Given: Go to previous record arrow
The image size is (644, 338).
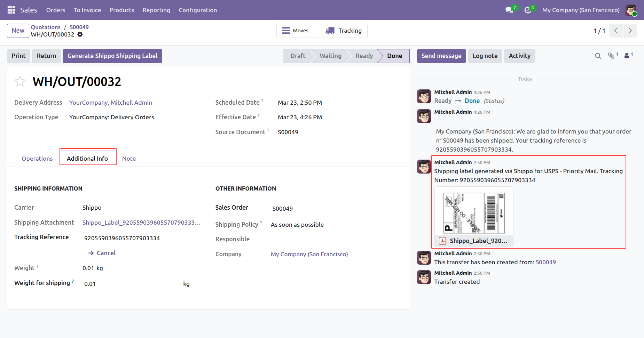Looking at the screenshot, I should 616,31.
